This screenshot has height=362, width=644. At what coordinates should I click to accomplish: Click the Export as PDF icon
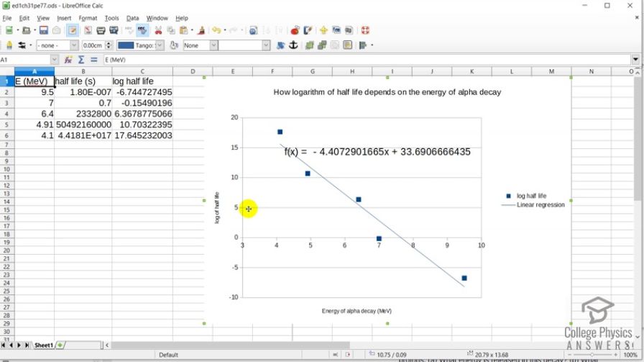pyautogui.click(x=88, y=31)
